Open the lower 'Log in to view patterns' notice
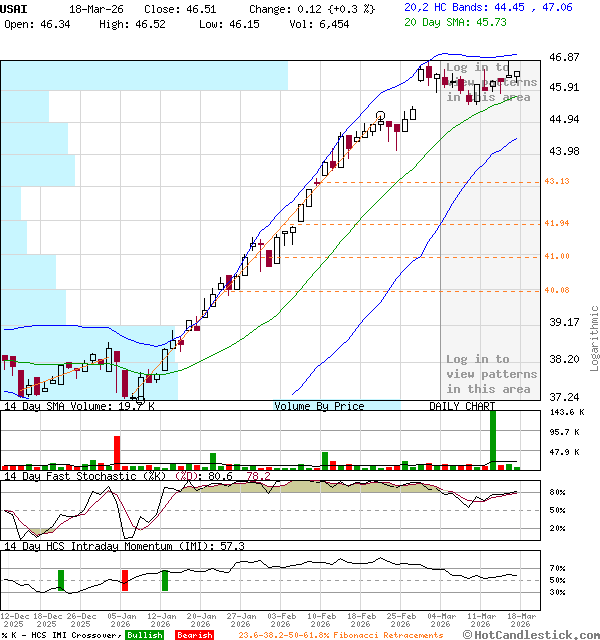 click(x=491, y=374)
